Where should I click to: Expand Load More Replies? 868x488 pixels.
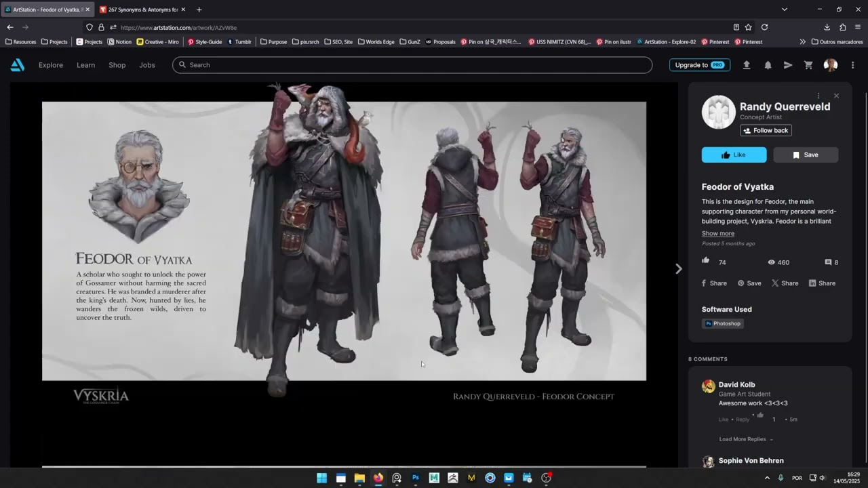(746, 439)
